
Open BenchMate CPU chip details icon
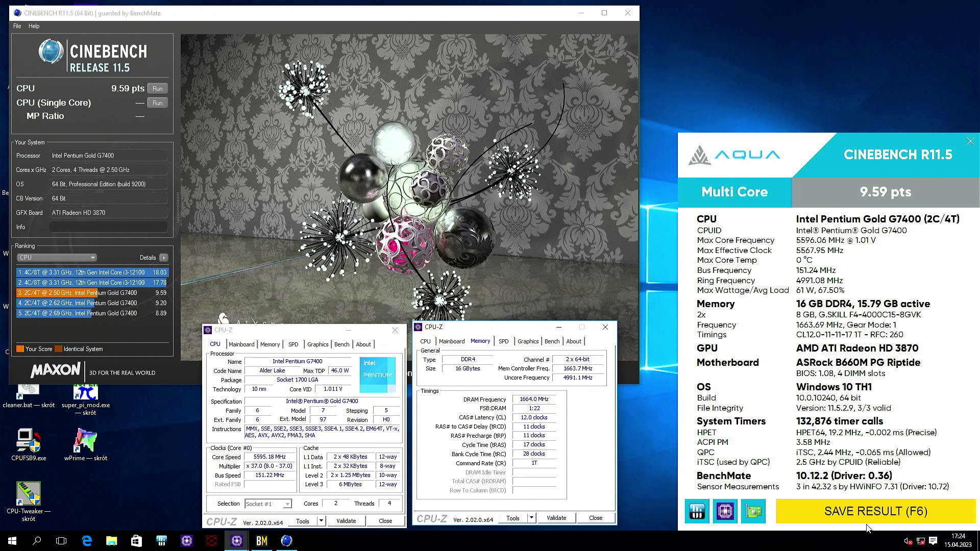(x=725, y=511)
